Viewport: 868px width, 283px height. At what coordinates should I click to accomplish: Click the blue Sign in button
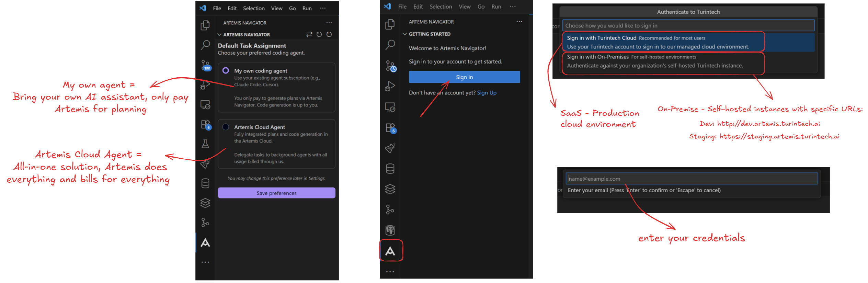[464, 77]
